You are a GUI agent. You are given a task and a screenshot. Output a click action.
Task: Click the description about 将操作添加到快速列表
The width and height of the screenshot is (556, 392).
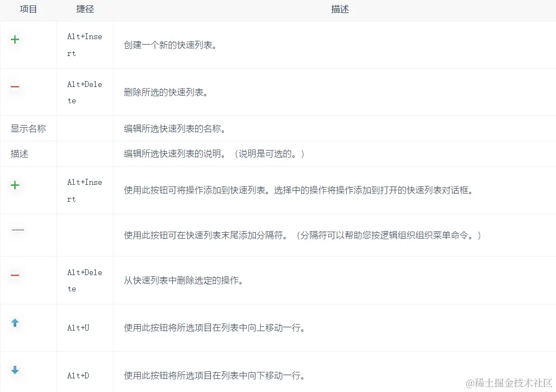[298, 190]
